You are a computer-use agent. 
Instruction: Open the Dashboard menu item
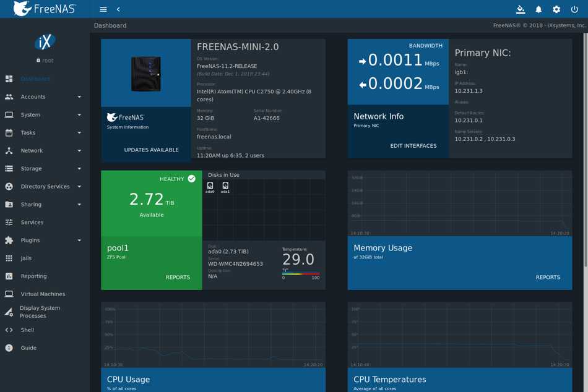(45, 79)
